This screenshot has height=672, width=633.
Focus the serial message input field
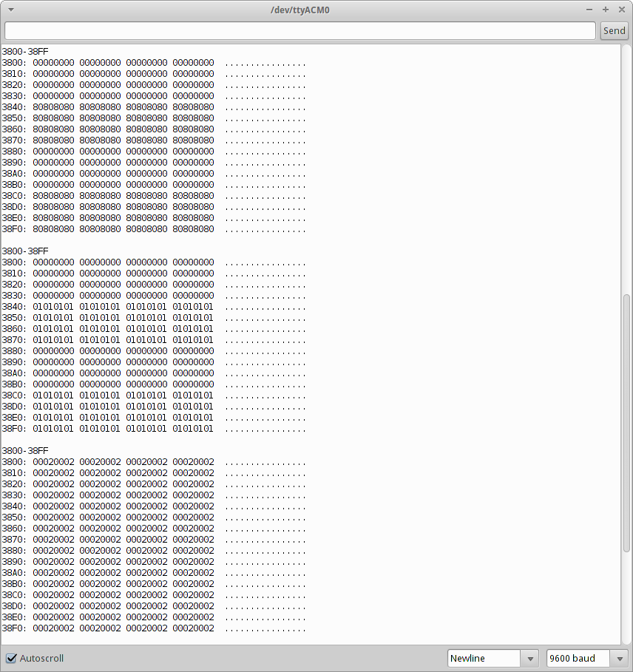tap(299, 30)
